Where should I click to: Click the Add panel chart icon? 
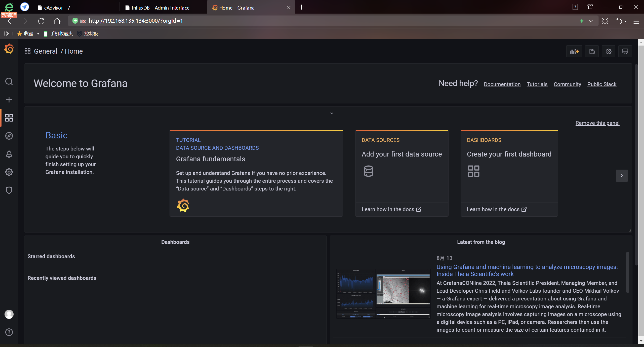pyautogui.click(x=574, y=51)
